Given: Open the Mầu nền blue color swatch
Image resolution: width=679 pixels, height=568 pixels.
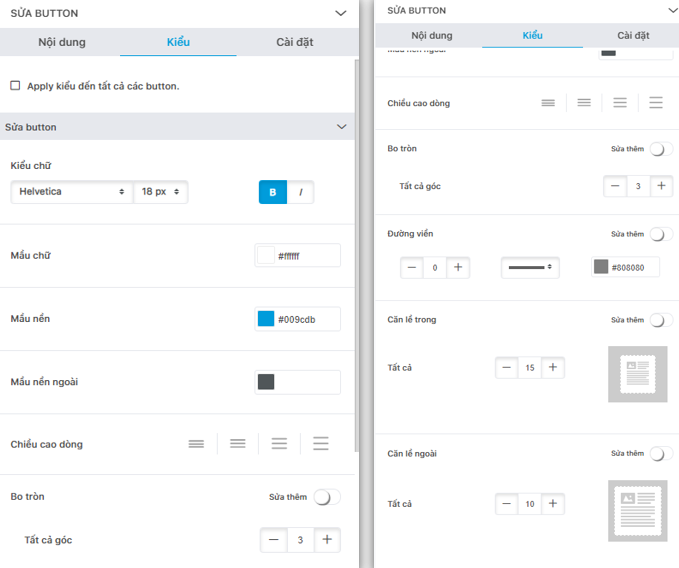Looking at the screenshot, I should coord(266,319).
